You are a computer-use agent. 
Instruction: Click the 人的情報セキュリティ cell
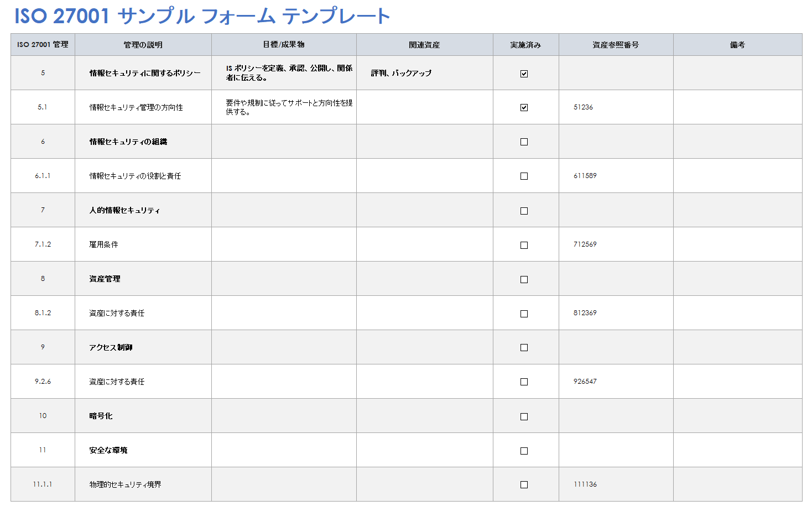click(143, 210)
